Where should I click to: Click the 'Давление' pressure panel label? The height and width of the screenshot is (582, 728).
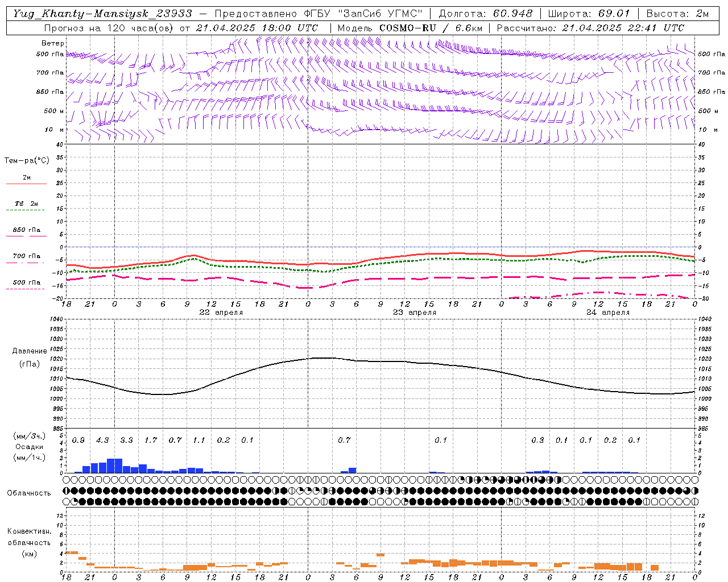point(30,351)
